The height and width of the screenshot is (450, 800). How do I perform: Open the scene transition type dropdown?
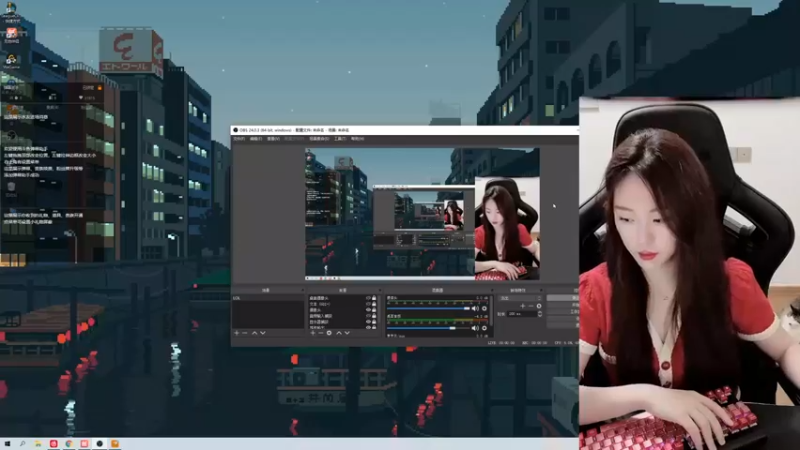(x=520, y=298)
